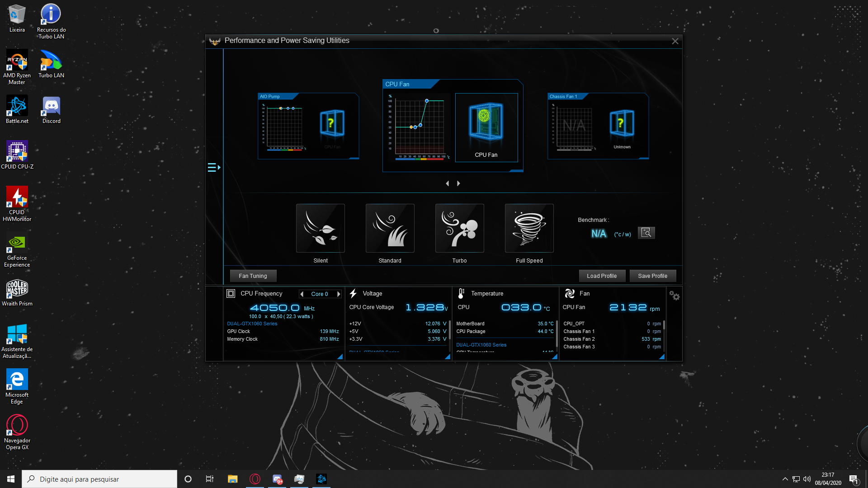Open the notification center icon
Screen dimensions: 868x488
854,479
